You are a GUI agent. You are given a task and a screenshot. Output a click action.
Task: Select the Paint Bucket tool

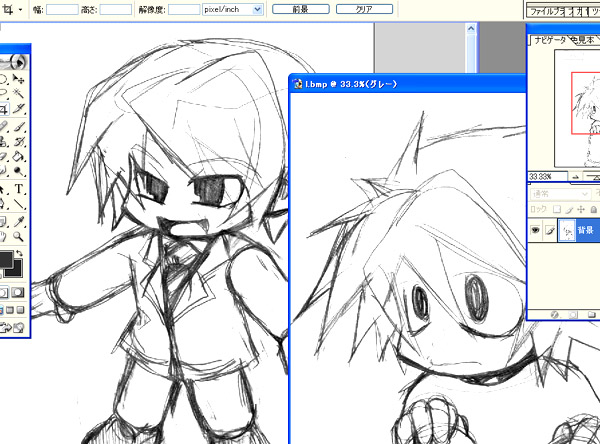point(18,156)
